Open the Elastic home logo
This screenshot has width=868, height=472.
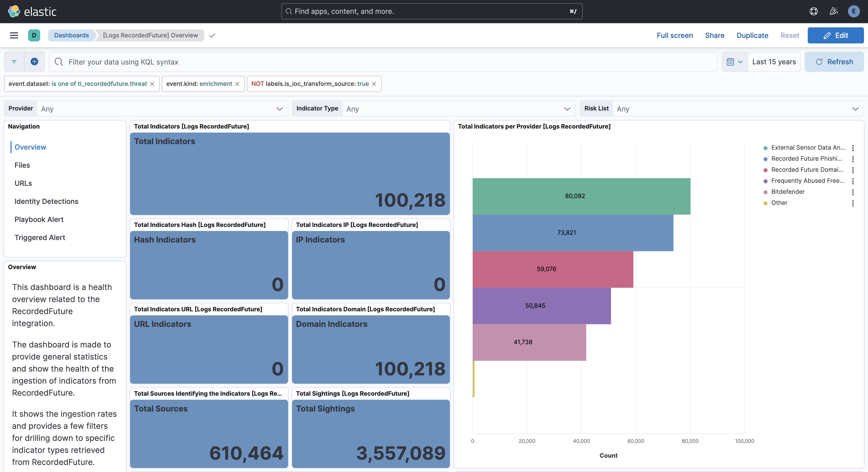32,12
